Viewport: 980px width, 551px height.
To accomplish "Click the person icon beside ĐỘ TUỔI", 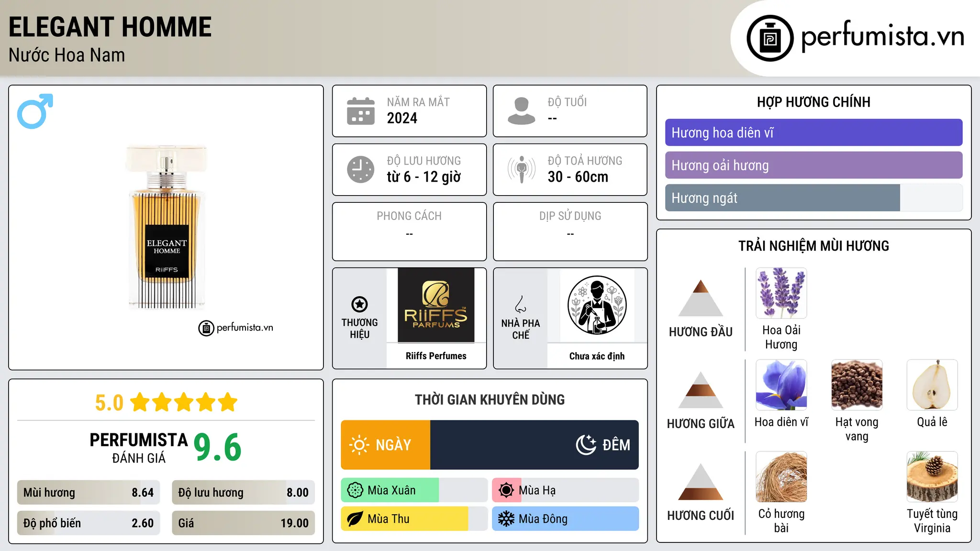I will [521, 111].
